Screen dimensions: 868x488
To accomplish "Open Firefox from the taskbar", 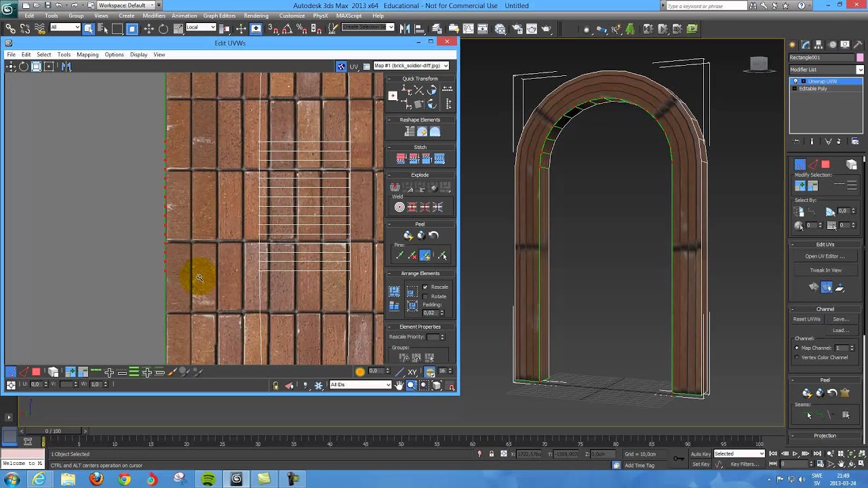I will pos(96,479).
